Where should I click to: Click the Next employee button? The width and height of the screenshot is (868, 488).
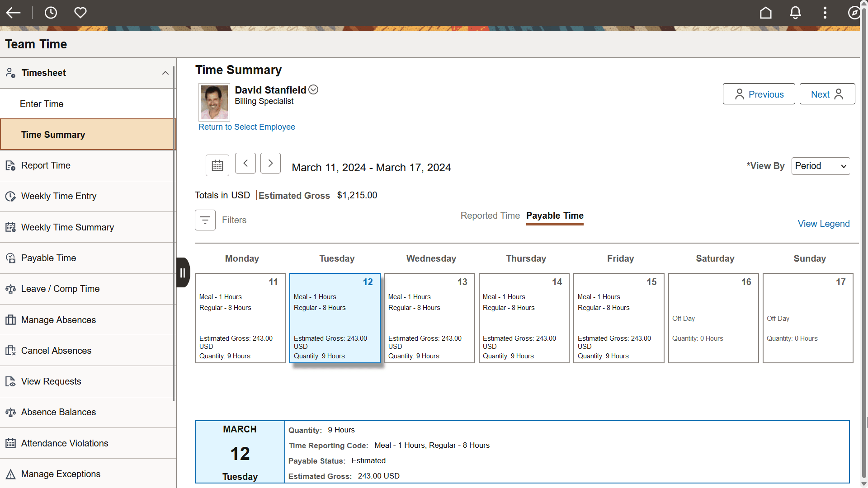point(826,94)
